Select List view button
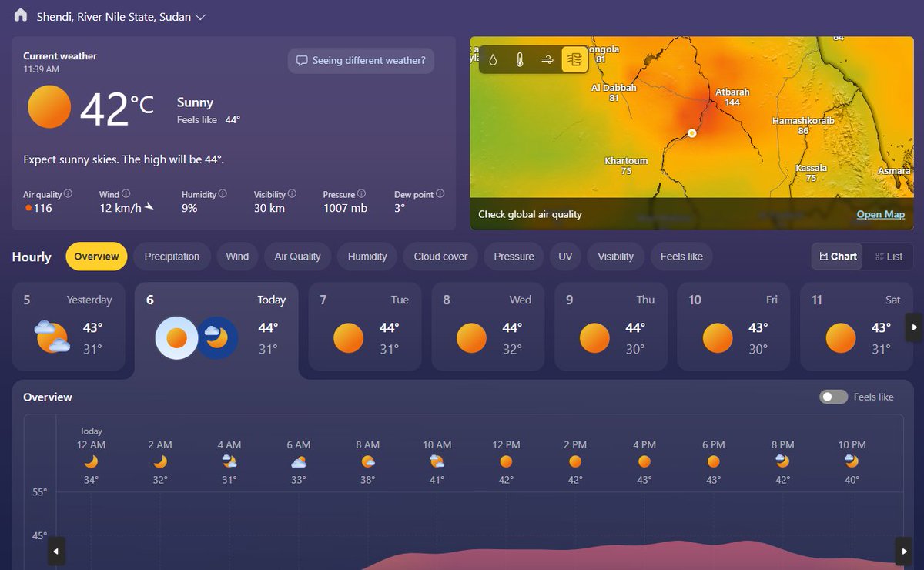Image resolution: width=924 pixels, height=570 pixels. (889, 256)
